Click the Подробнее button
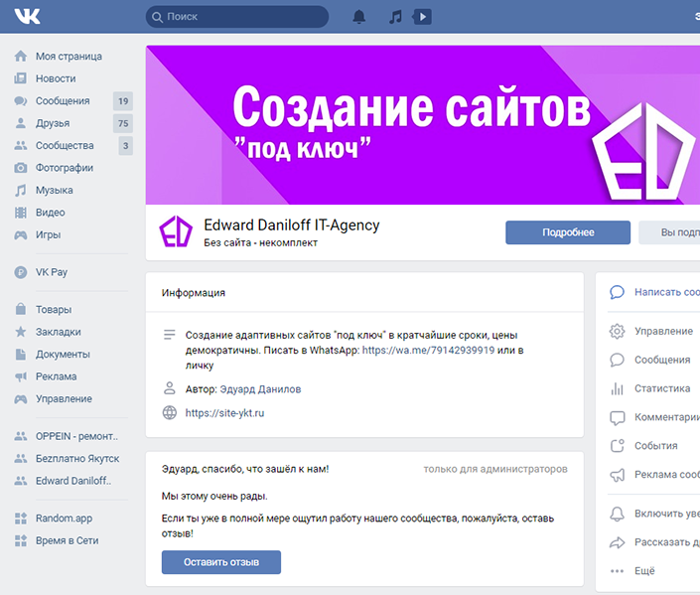The width and height of the screenshot is (700, 595). click(568, 232)
